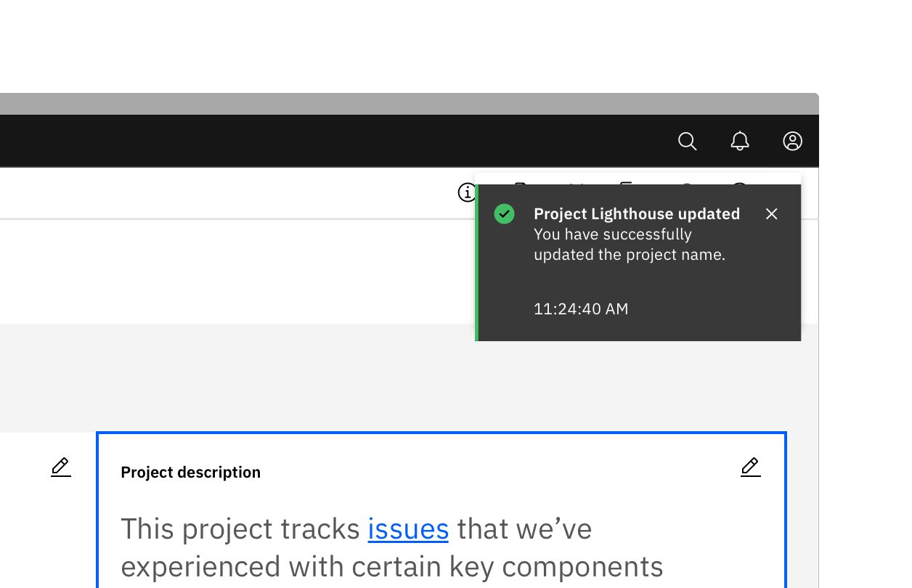Select the project description paragraph text
This screenshot has height=588, width=912.
[x=392, y=547]
